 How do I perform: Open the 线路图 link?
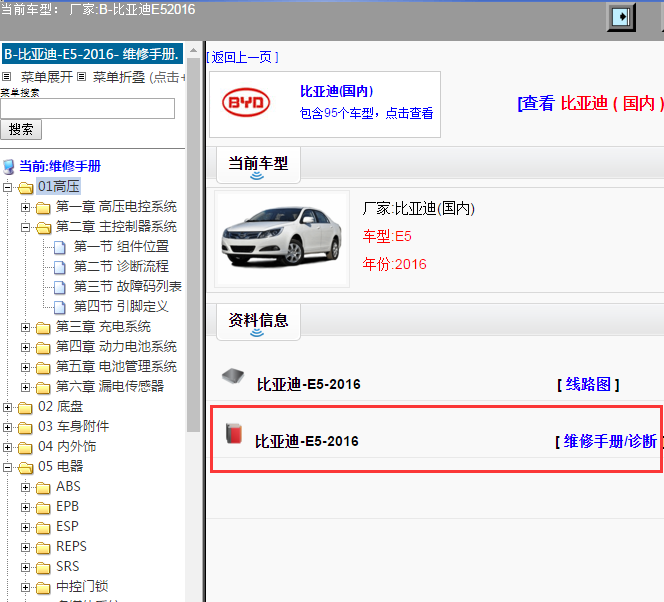(588, 384)
